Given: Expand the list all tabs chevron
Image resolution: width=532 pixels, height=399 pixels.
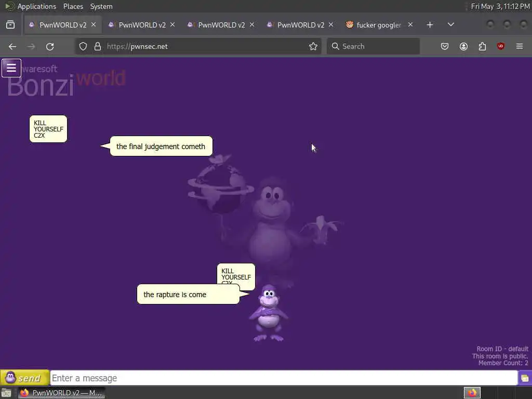Looking at the screenshot, I should tap(450, 25).
